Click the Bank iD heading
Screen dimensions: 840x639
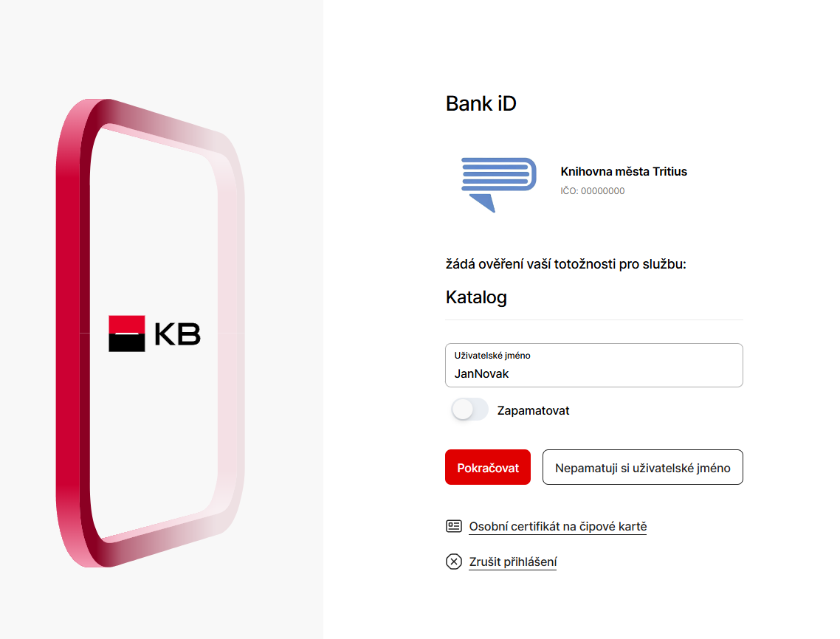tap(481, 104)
